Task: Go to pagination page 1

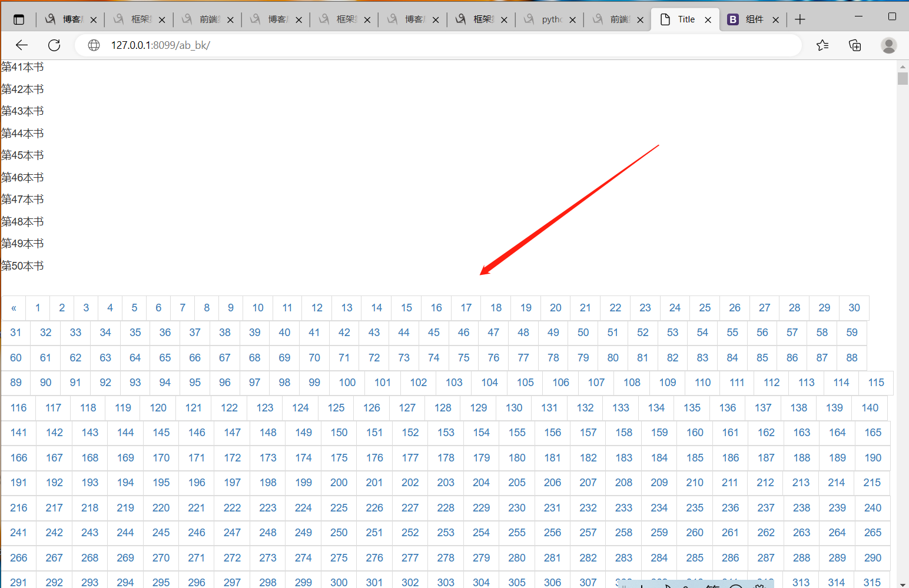Action: click(38, 308)
